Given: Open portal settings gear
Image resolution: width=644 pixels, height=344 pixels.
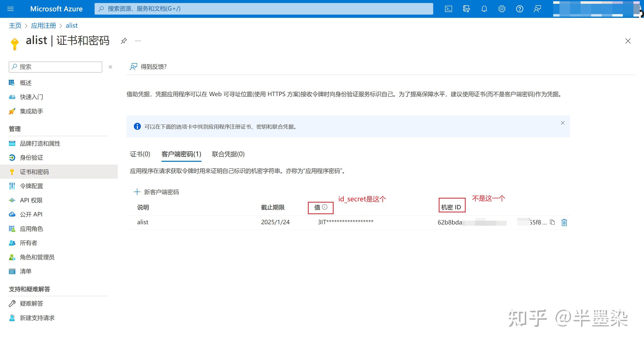Looking at the screenshot, I should 502,9.
